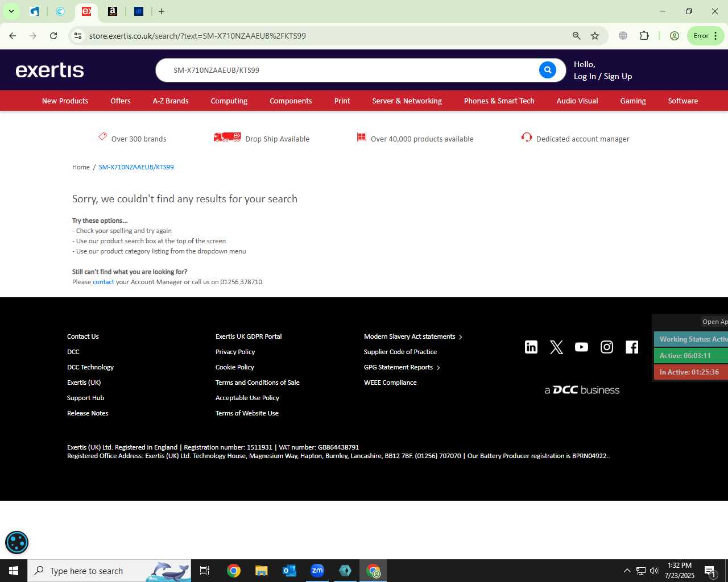Click the contact Account Manager link

pyautogui.click(x=104, y=282)
